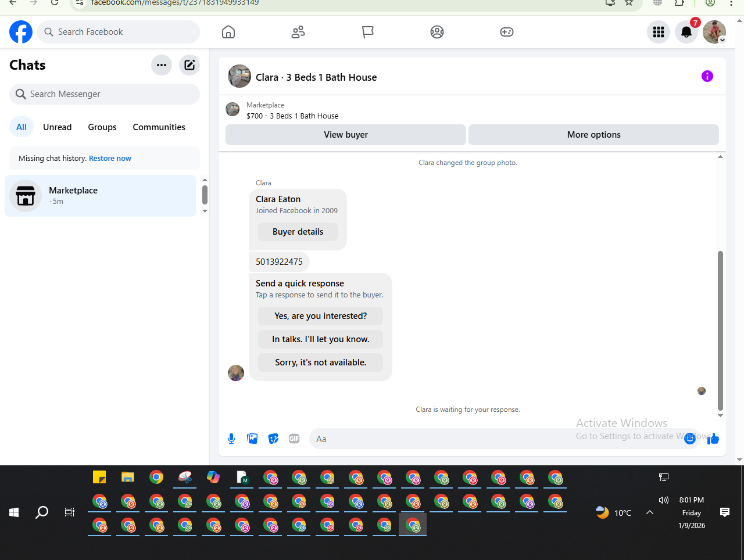
Task: Click the Search Messenger field
Action: [x=105, y=94]
